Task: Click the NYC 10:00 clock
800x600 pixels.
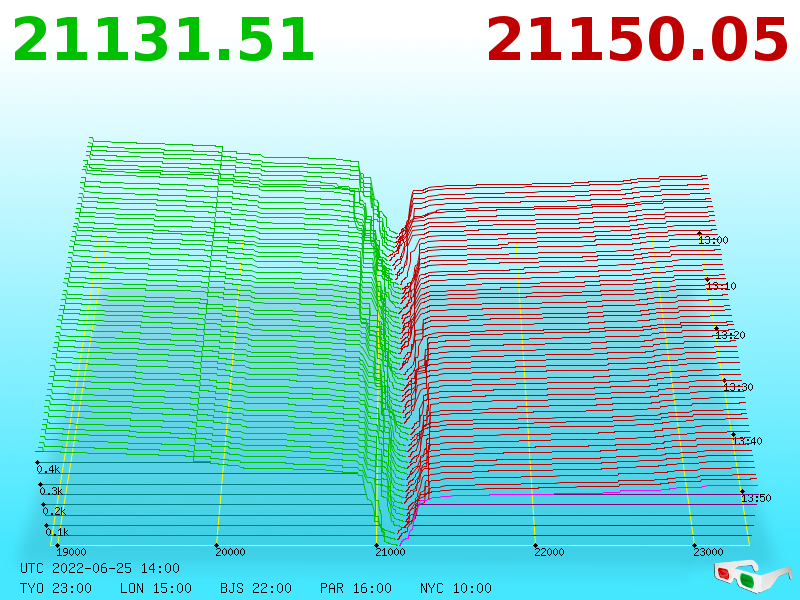Action: [456, 588]
